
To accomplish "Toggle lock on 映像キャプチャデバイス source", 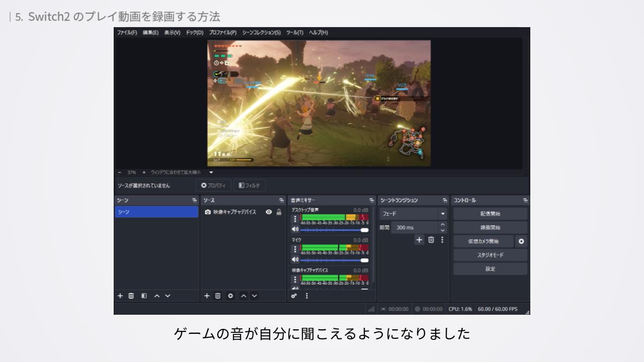I will (x=279, y=212).
